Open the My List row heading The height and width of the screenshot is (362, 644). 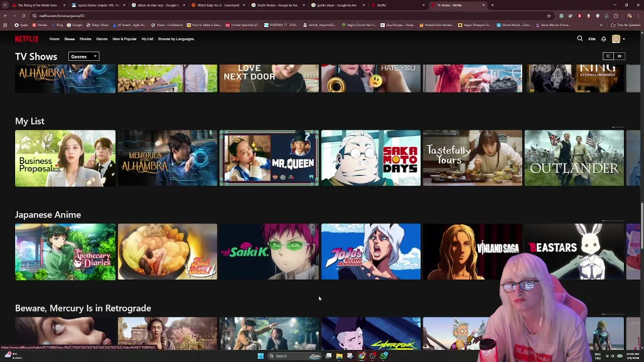click(30, 121)
